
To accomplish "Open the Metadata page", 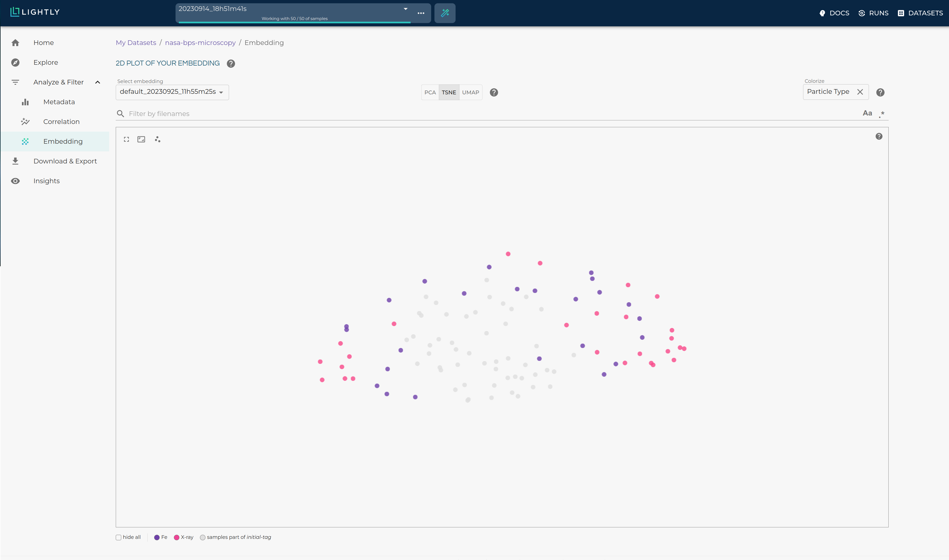I will click(55, 102).
